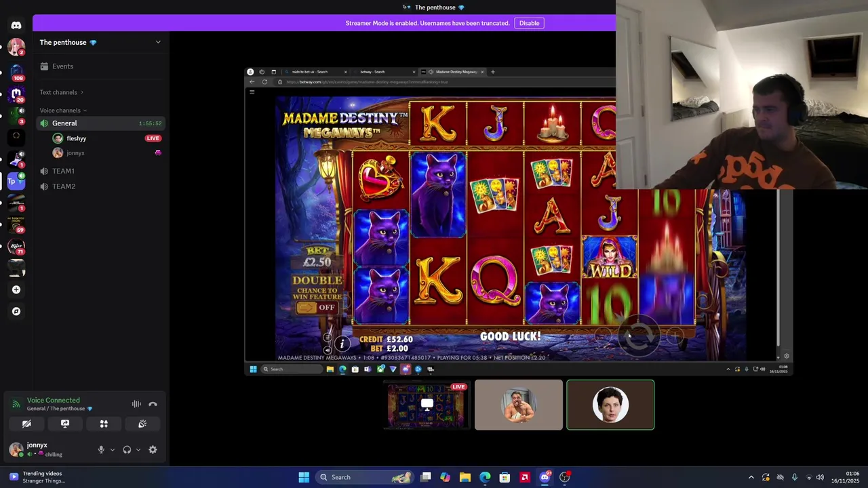The image size is (868, 488).
Task: Open the live stream thumbnail tile
Action: (427, 405)
